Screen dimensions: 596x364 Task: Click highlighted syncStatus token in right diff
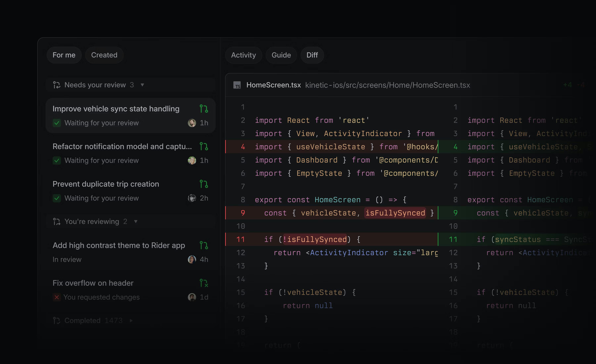[518, 239]
